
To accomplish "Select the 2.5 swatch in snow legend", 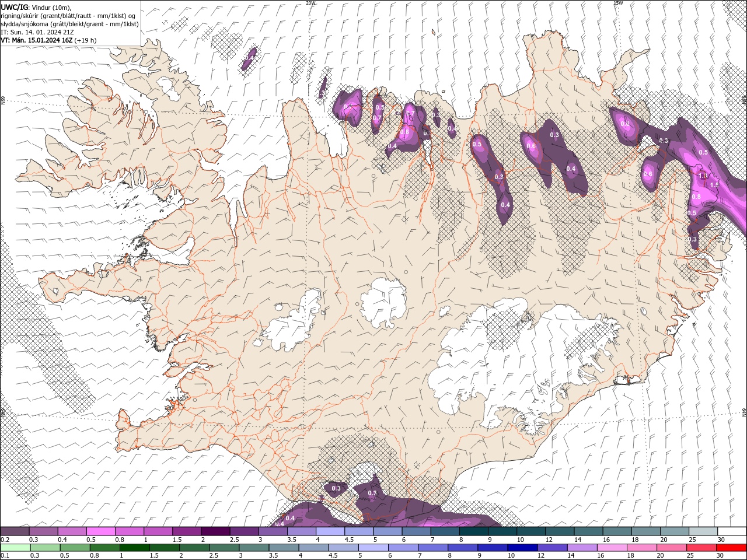I will click(x=244, y=531).
